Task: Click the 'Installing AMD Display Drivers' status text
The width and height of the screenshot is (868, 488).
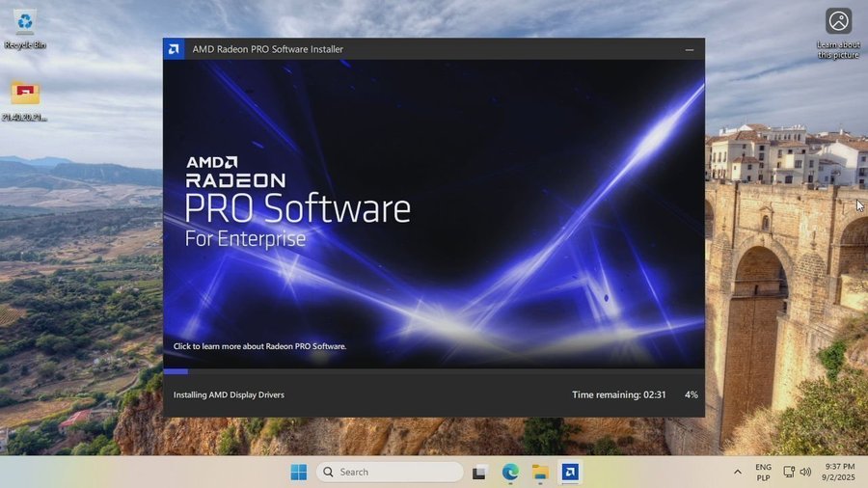Action: tap(229, 394)
